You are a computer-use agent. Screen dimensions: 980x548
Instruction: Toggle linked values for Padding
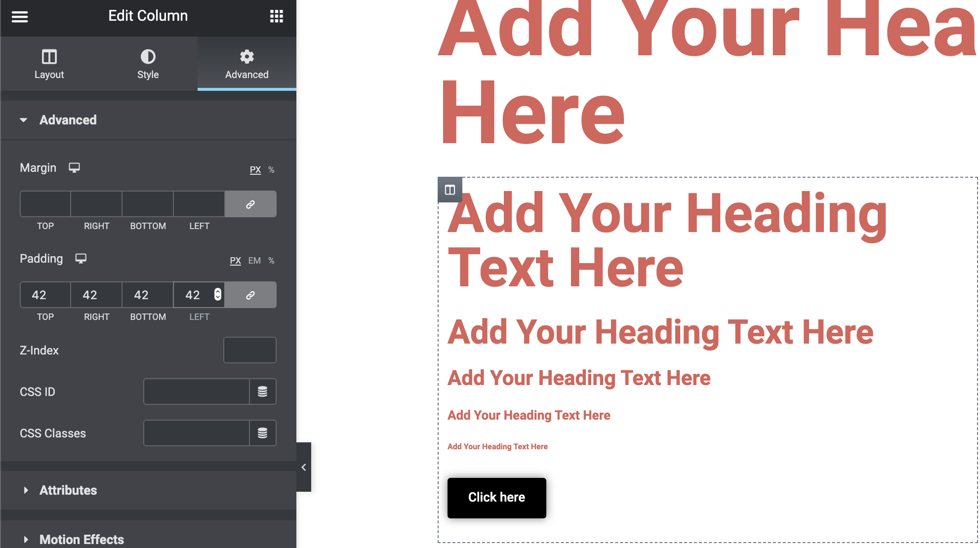click(x=250, y=295)
